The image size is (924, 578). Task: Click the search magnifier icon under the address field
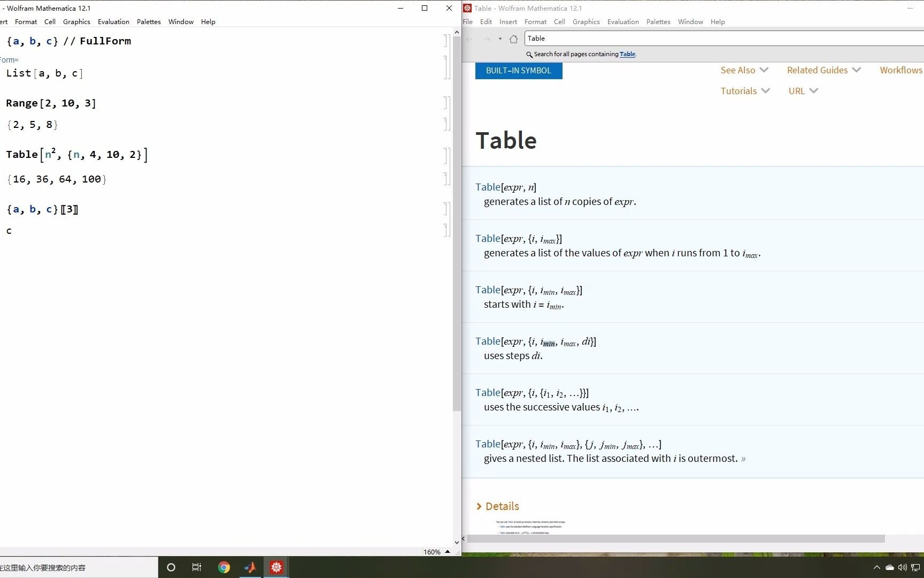[x=529, y=55]
